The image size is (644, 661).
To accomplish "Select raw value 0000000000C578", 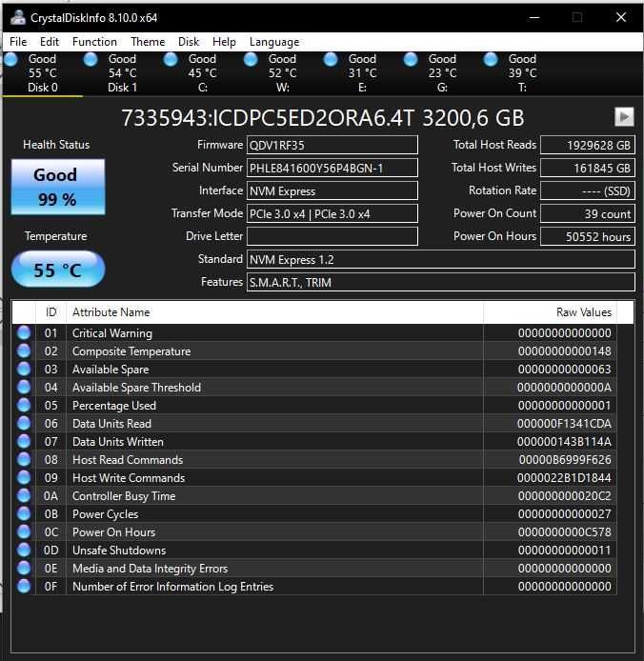I will tap(564, 532).
